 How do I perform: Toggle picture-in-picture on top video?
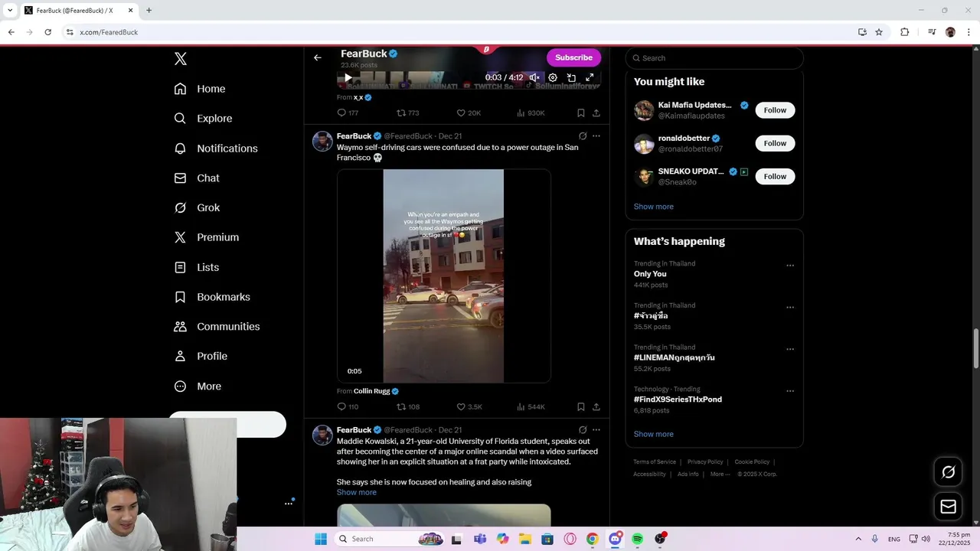[571, 77]
